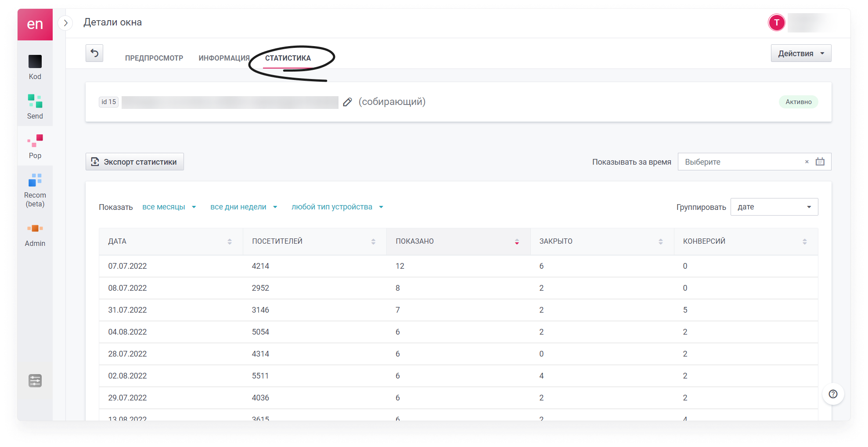The height and width of the screenshot is (447, 868).
Task: Click the КОНВЕРСИЙ column header
Action: click(746, 242)
